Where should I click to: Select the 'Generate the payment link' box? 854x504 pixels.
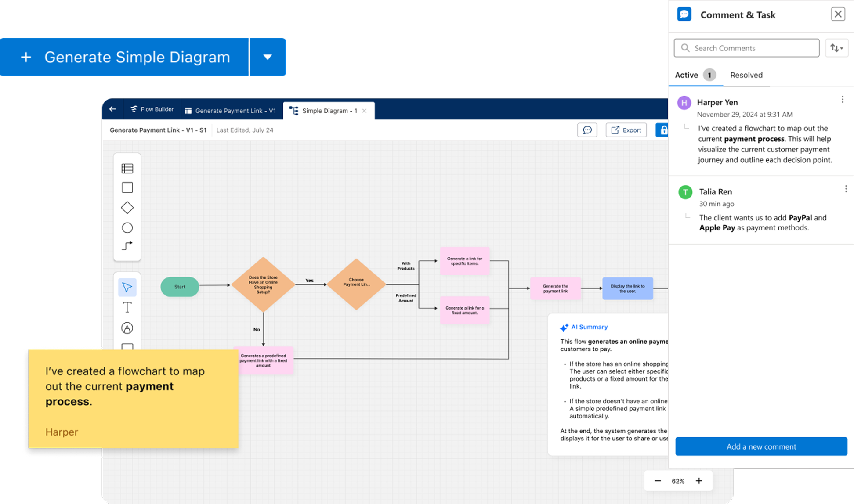[x=555, y=288]
